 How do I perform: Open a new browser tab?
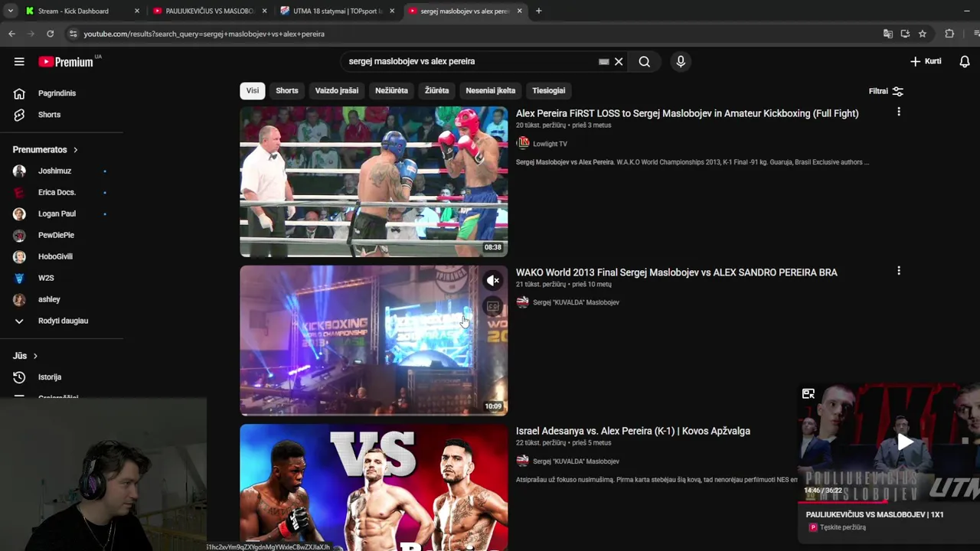pyautogui.click(x=539, y=11)
